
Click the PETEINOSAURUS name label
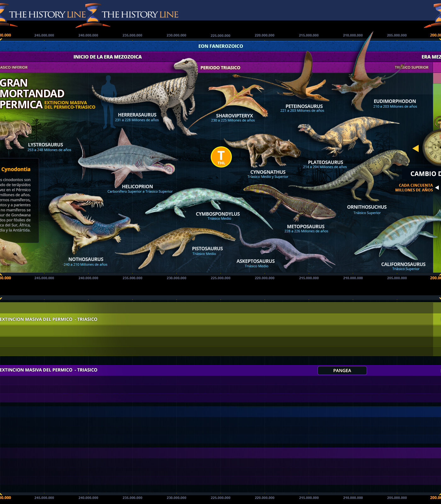click(304, 106)
